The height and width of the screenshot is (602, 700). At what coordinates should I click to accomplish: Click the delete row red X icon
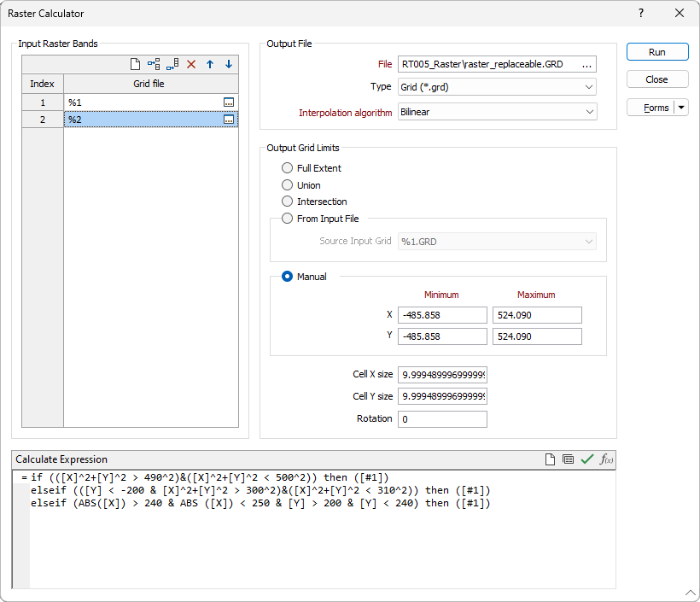[x=191, y=64]
